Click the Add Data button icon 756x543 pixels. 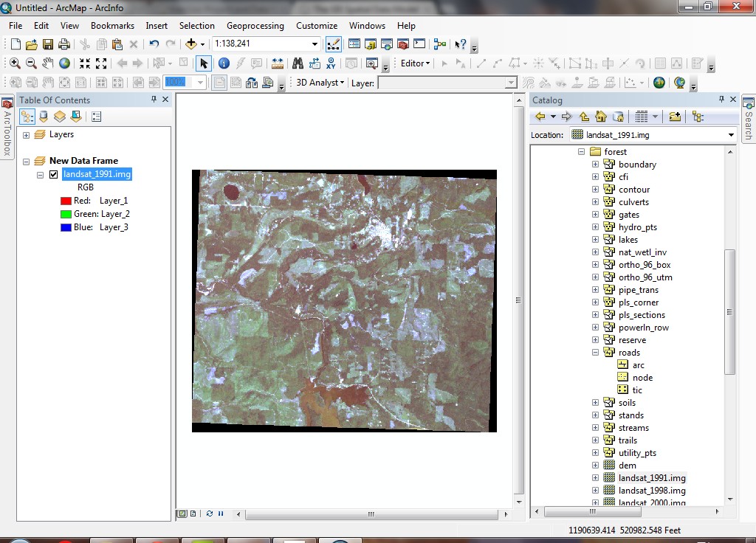tap(191, 44)
